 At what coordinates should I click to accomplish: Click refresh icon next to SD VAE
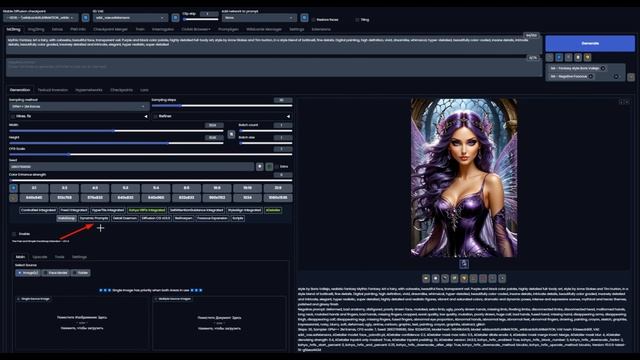[175, 18]
